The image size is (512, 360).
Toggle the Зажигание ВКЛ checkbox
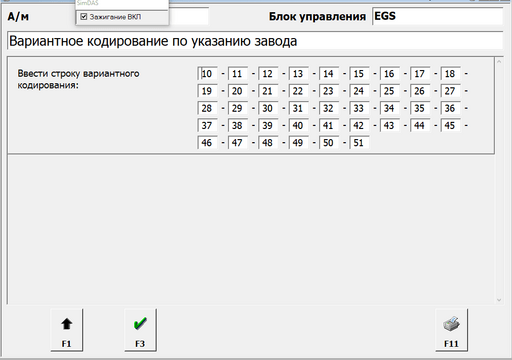(84, 17)
